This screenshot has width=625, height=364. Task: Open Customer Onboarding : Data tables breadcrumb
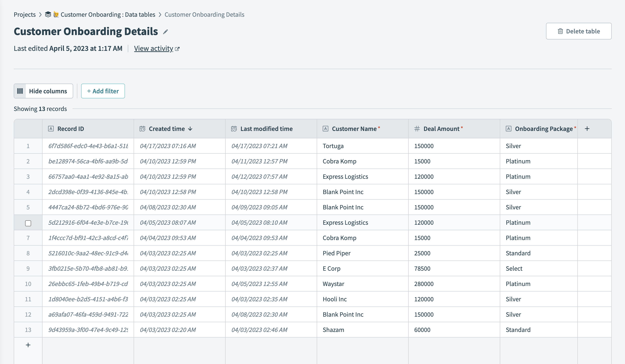tap(108, 14)
